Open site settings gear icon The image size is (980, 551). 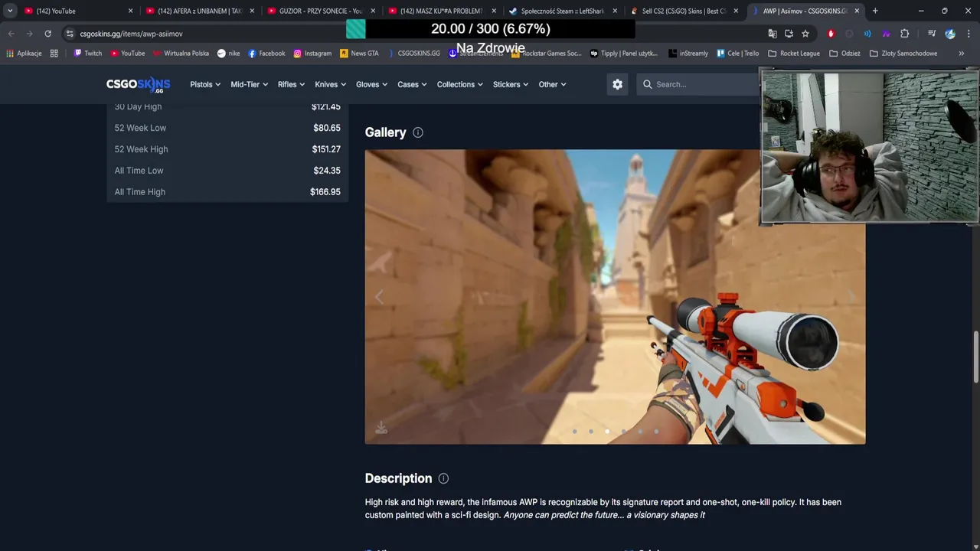pos(618,84)
